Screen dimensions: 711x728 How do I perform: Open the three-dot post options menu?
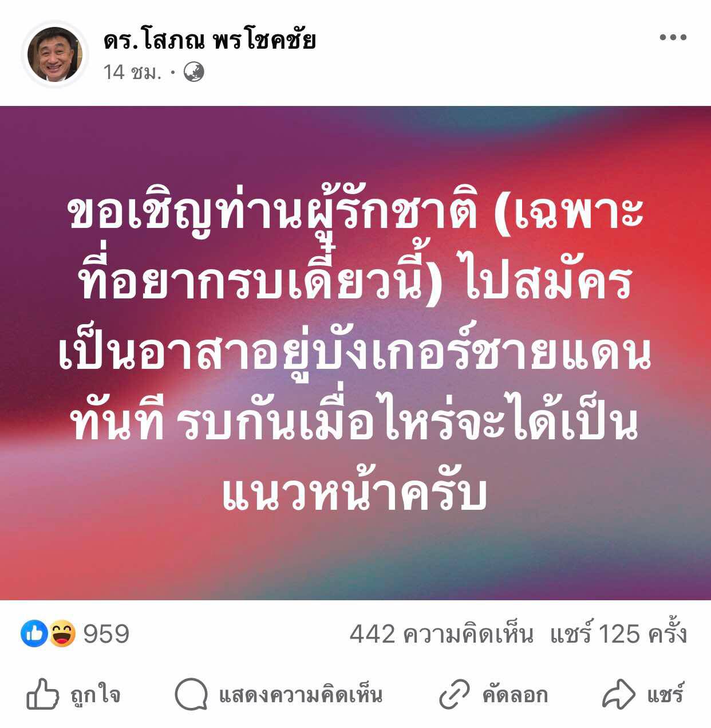pos(673,38)
